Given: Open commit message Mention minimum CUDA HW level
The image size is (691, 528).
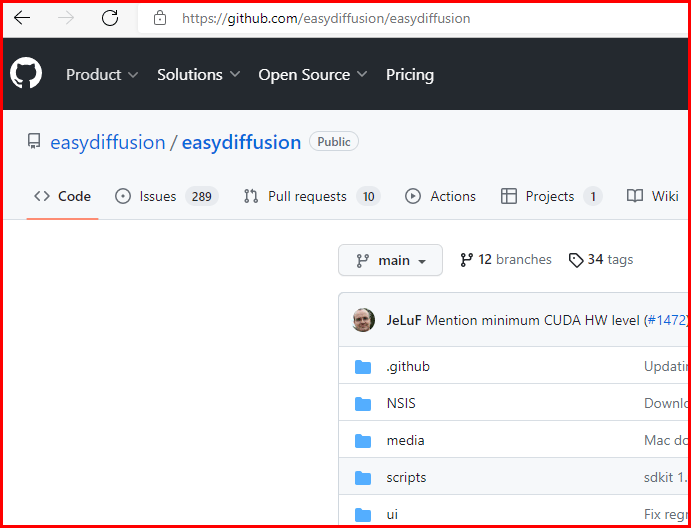Looking at the screenshot, I should 532,320.
